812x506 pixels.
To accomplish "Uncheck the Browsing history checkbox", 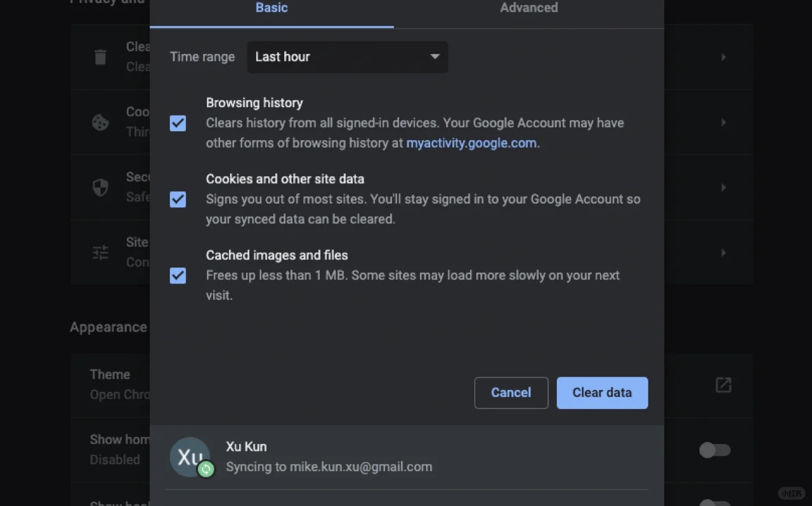I will coord(178,123).
